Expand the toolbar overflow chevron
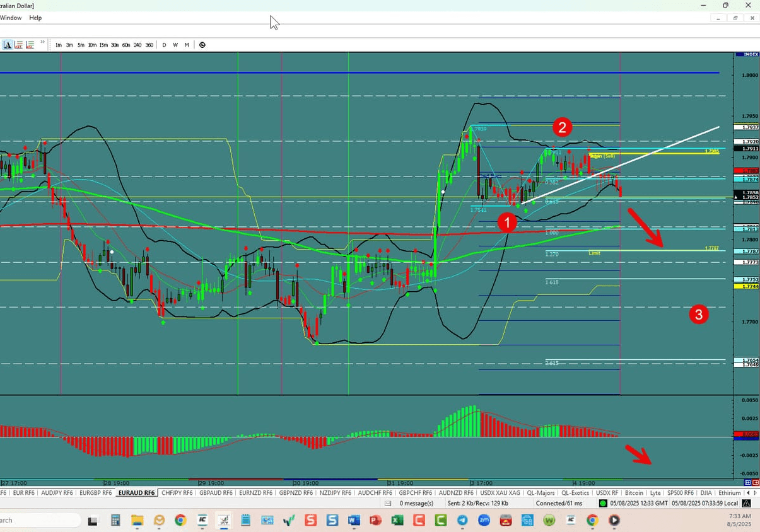Screen dimensions: 760x532 (x=42, y=43)
